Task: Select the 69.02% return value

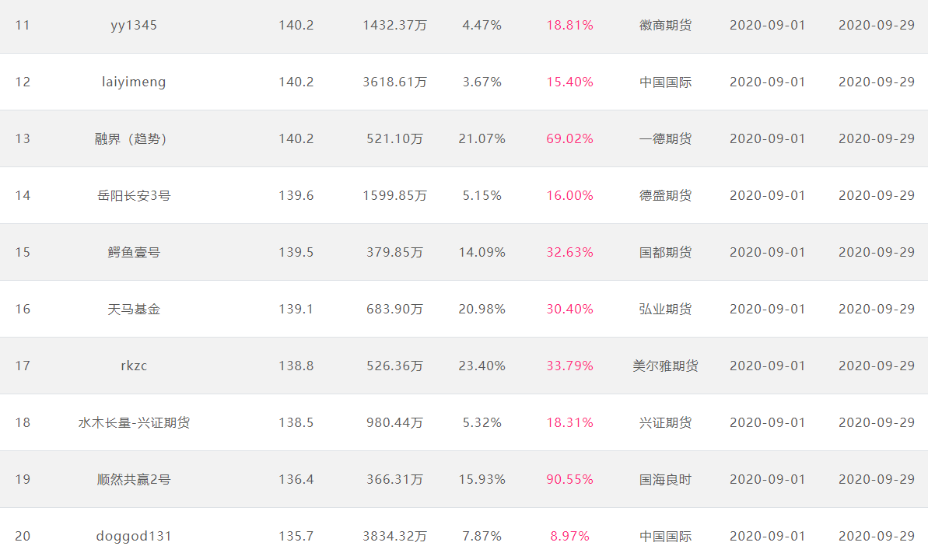Action: [570, 139]
